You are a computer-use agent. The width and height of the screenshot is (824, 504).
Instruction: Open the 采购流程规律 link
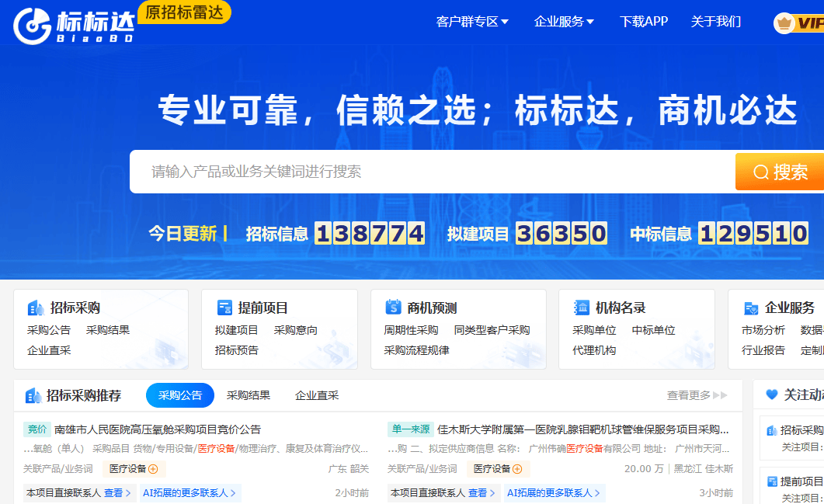(x=417, y=350)
